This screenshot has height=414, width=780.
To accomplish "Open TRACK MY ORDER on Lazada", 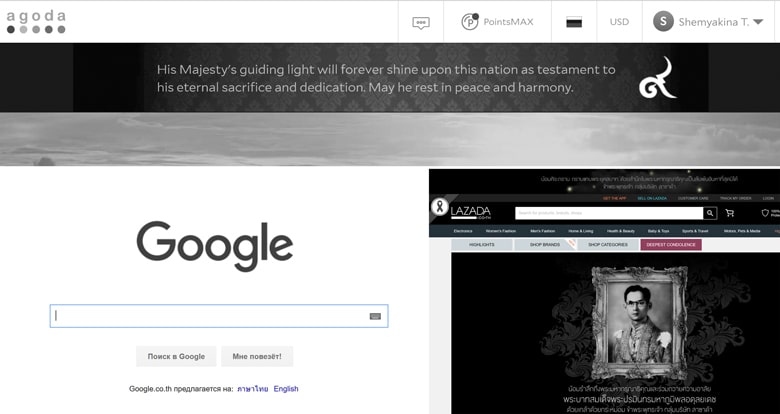I will pyautogui.click(x=735, y=198).
